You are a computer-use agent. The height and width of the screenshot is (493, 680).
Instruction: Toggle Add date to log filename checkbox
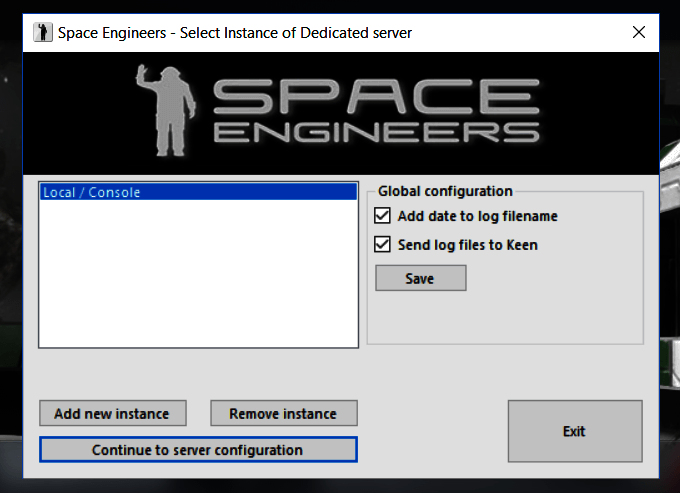382,215
